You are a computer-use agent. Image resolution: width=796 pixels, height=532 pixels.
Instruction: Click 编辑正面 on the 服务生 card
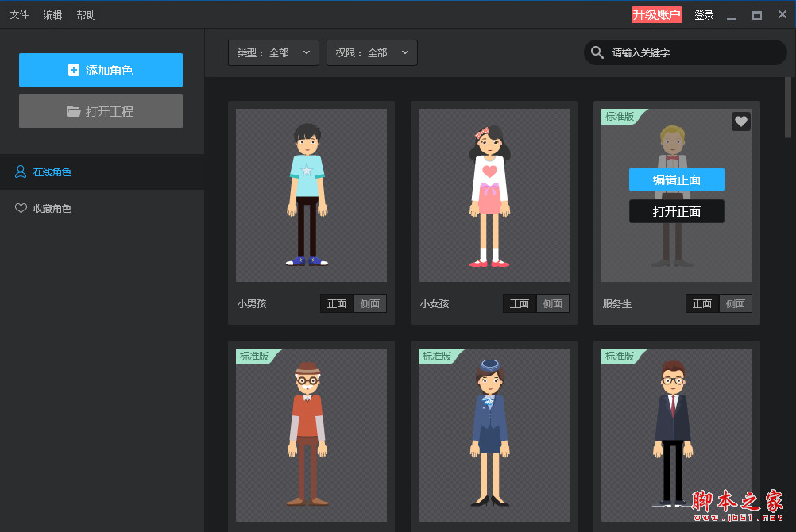[x=677, y=179]
